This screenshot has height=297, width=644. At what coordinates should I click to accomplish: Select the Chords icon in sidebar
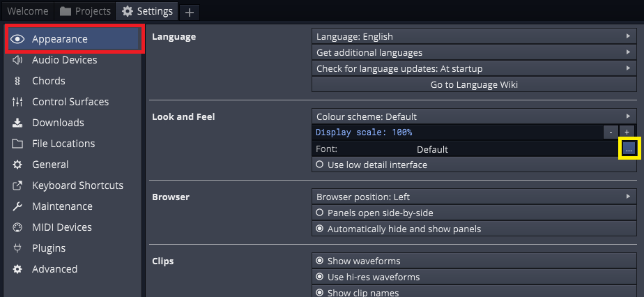coord(17,81)
